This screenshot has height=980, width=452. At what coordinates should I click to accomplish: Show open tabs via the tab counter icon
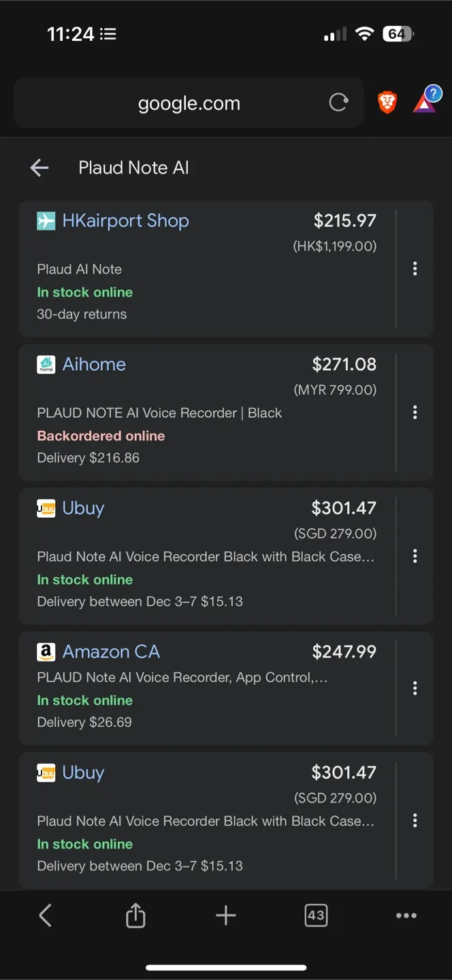pyautogui.click(x=316, y=915)
